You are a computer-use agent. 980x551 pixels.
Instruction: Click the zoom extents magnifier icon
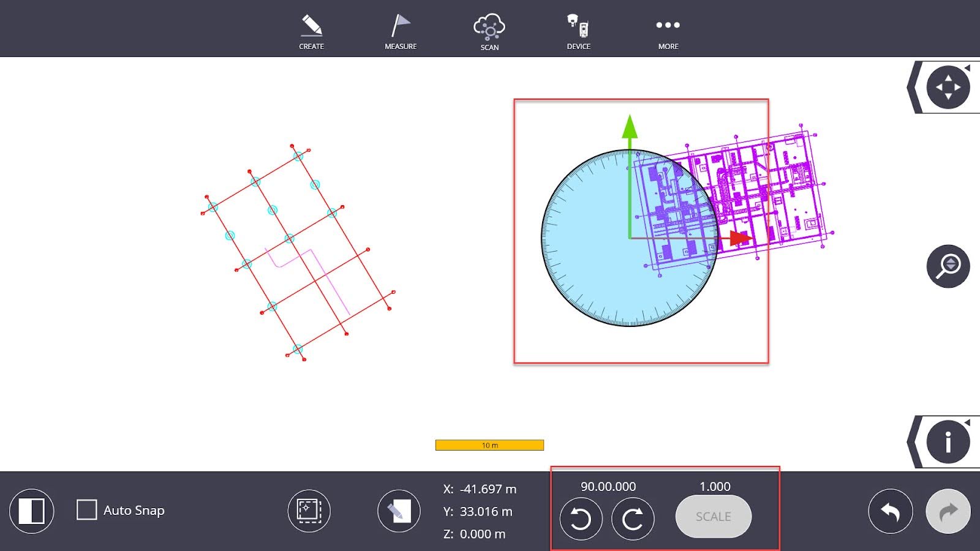[948, 266]
